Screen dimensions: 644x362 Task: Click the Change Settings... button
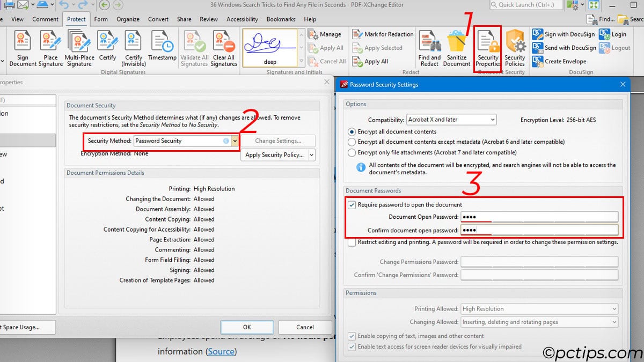[x=278, y=141]
